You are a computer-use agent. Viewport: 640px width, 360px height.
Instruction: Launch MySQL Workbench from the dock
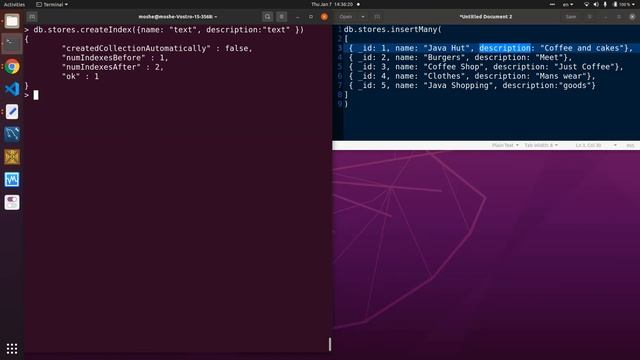12,134
